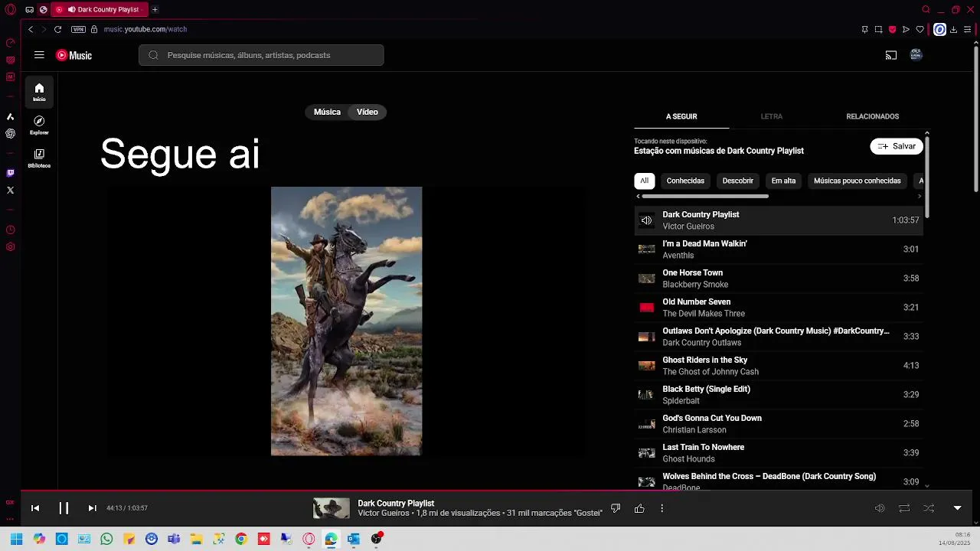Screen dimensions: 980x551
Task: Select the Descobrir filter chip
Action: click(738, 181)
